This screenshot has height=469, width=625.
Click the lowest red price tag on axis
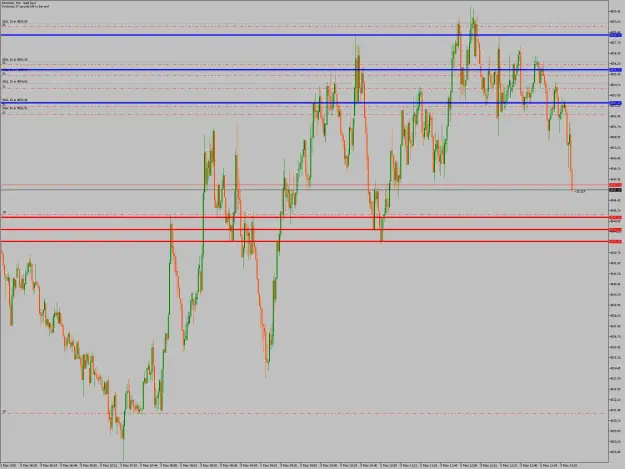615,241
